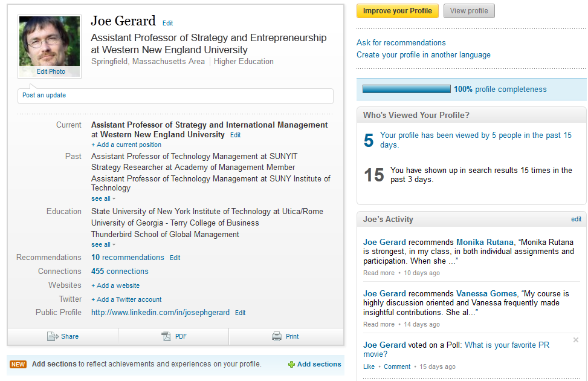Click the Share text button
The width and height of the screenshot is (588, 381).
click(69, 336)
